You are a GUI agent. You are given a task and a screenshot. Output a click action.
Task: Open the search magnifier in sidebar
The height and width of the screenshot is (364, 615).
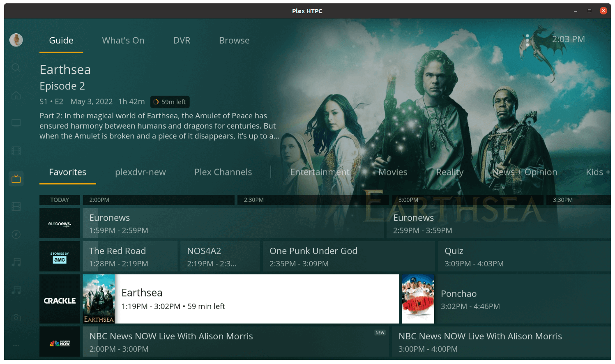(x=16, y=67)
